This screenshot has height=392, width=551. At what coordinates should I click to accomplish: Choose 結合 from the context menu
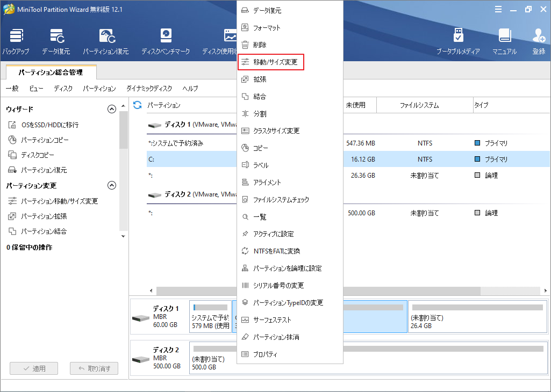tap(290, 97)
